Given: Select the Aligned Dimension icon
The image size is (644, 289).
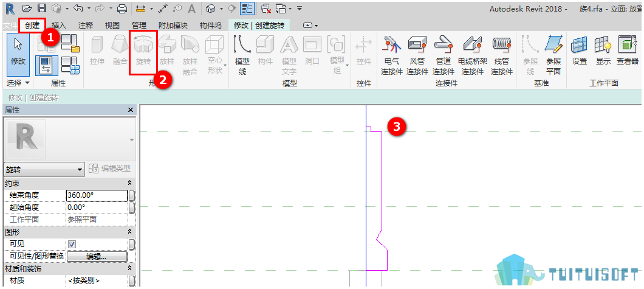Looking at the screenshot, I should [x=163, y=8].
